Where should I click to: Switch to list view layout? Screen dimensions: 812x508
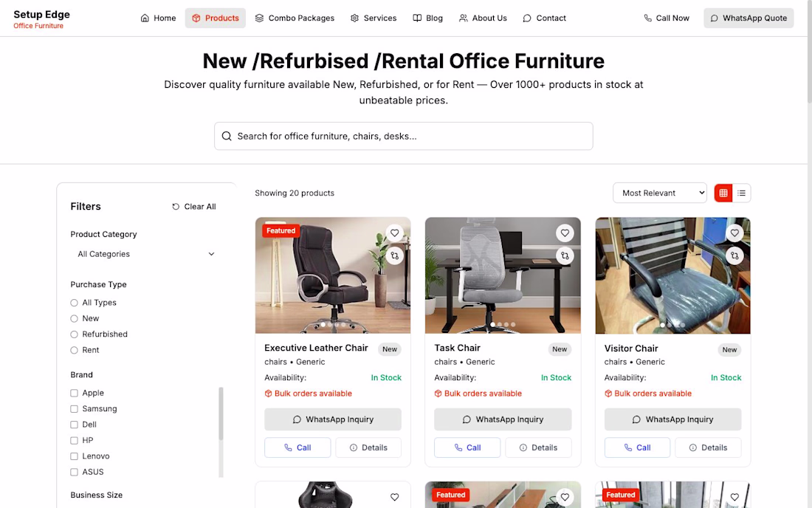pos(742,193)
